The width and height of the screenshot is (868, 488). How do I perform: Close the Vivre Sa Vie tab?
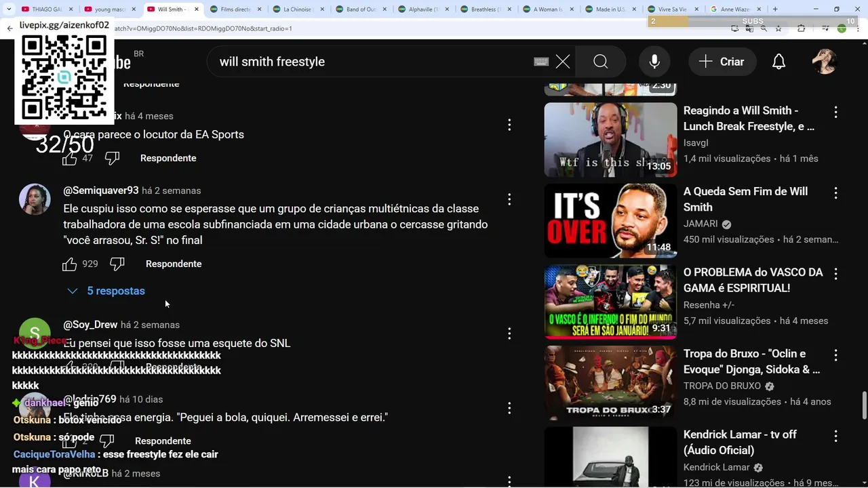[x=698, y=9]
